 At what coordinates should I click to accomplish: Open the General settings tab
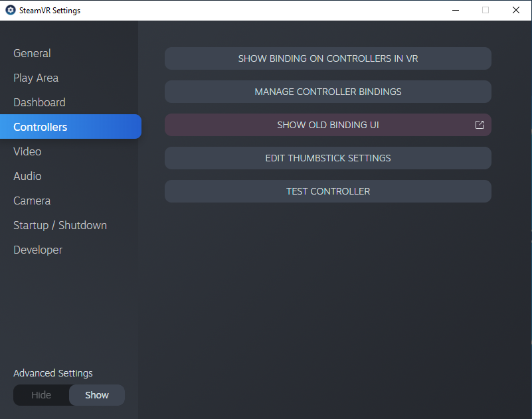tap(32, 53)
